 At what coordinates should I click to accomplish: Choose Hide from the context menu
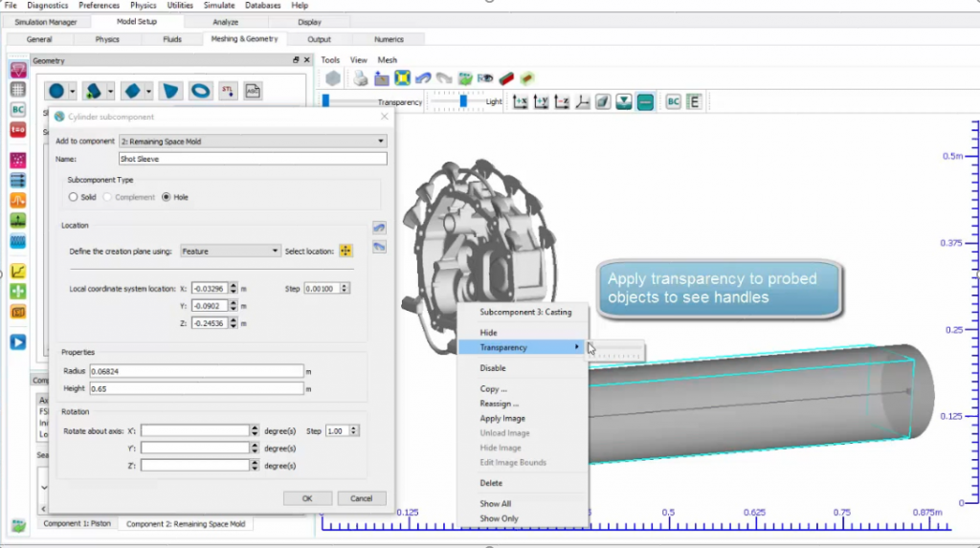488,333
